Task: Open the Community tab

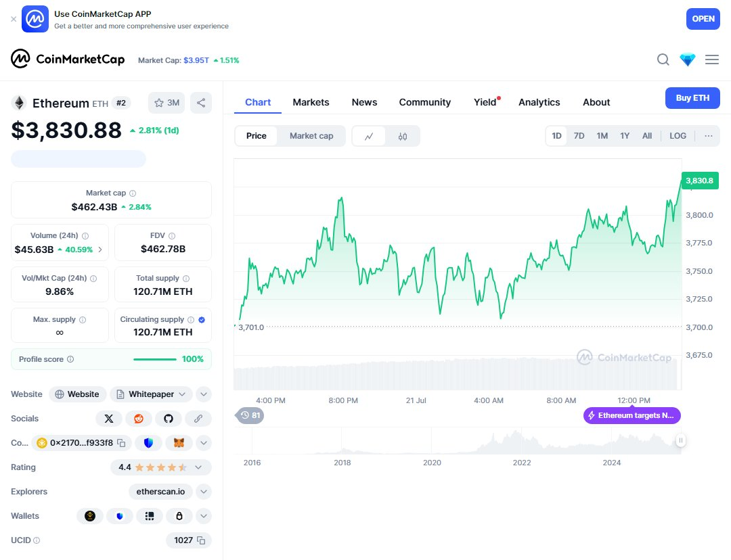Action: click(424, 101)
